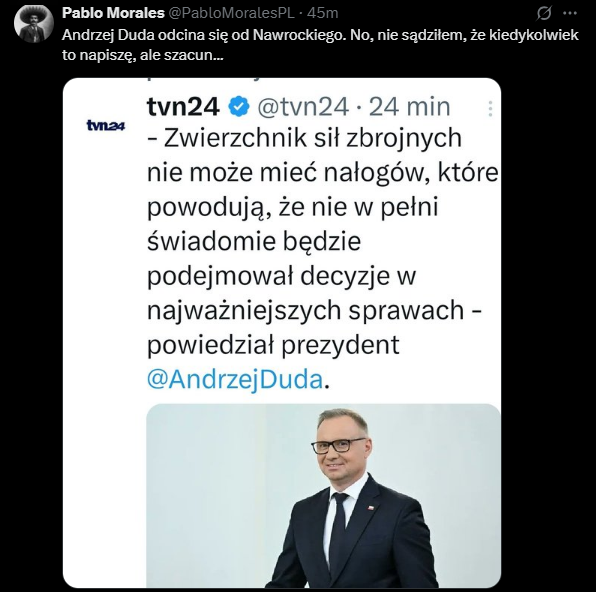The height and width of the screenshot is (592, 596).
Task: Open Pablo Morales' sombrero profile avatar
Action: click(33, 24)
